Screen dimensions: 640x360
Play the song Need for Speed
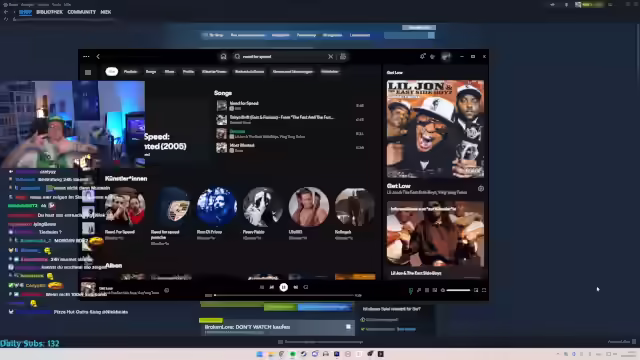[290, 105]
